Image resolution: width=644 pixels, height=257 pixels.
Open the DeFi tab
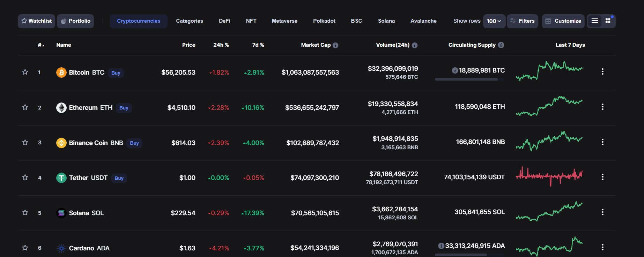tap(224, 21)
